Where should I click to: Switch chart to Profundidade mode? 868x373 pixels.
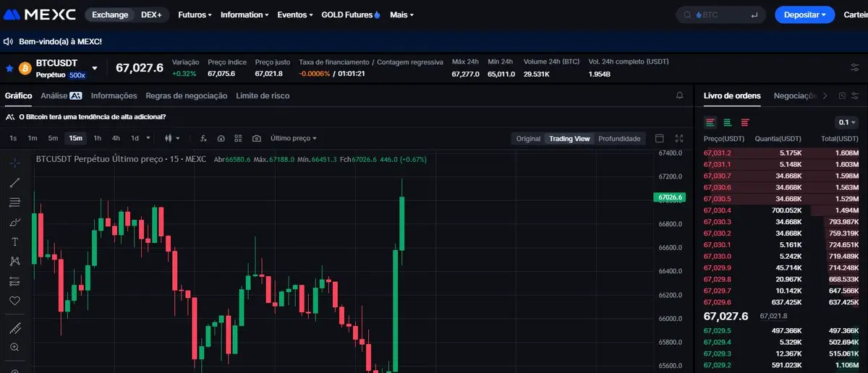click(x=619, y=139)
